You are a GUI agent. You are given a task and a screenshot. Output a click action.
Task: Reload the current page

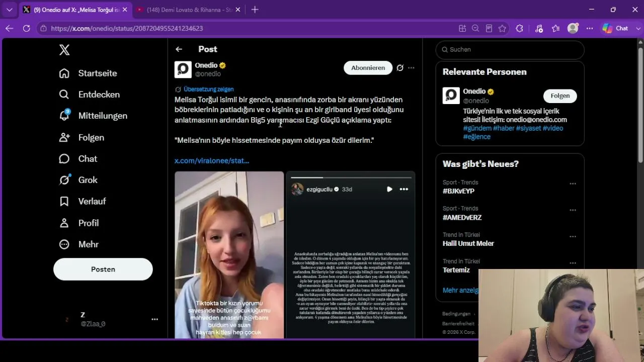point(27,29)
